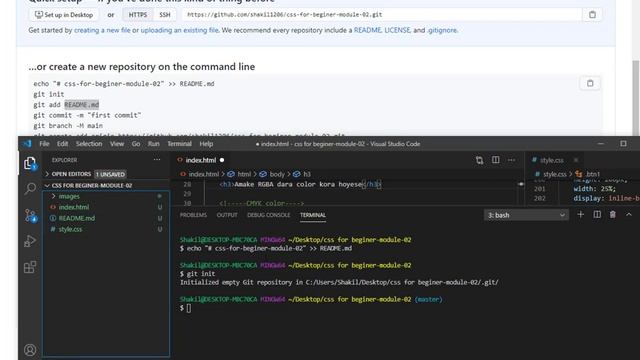Image resolution: width=640 pixels, height=360 pixels.
Task: Open the Accounts menu icon
Action: coord(30,350)
